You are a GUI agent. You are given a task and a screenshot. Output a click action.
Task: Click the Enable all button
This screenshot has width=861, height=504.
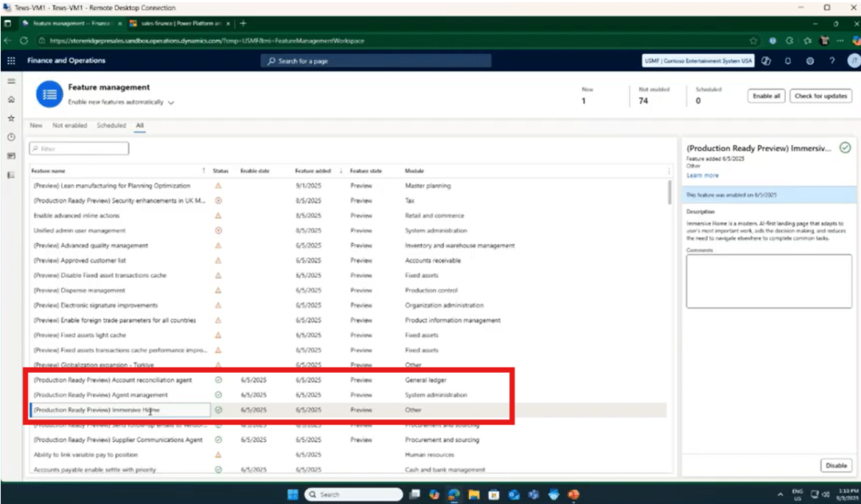tap(767, 96)
